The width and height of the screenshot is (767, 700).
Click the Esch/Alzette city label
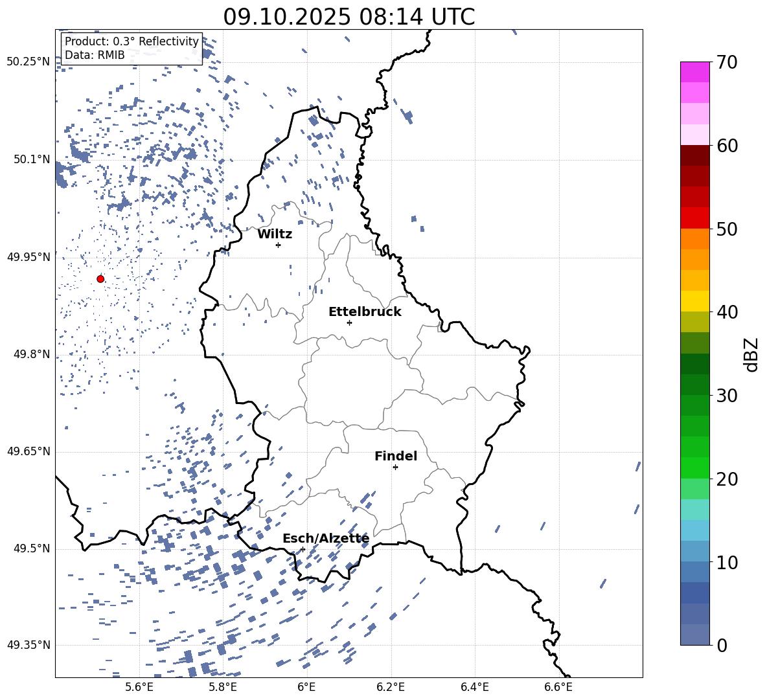tap(326, 539)
